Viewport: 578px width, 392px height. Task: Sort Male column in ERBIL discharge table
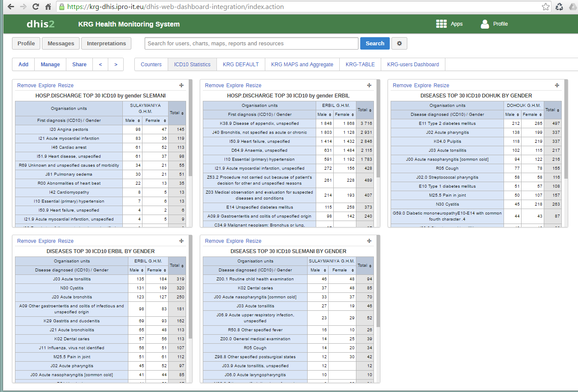[x=324, y=115]
